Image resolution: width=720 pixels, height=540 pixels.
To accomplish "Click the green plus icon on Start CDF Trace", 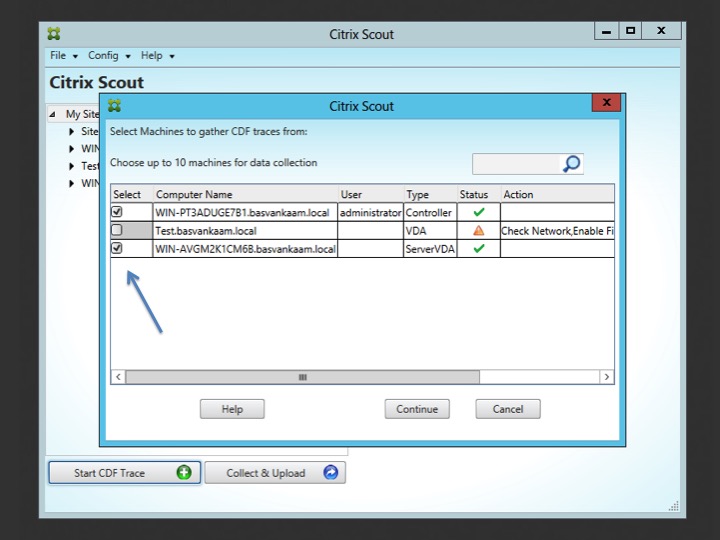I will [x=184, y=472].
